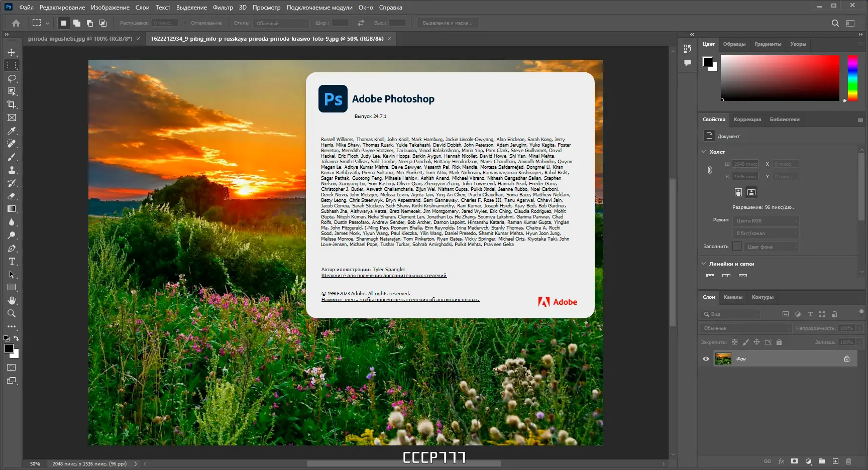868x470 pixels.
Task: Select the Zoom tool
Action: click(11, 313)
